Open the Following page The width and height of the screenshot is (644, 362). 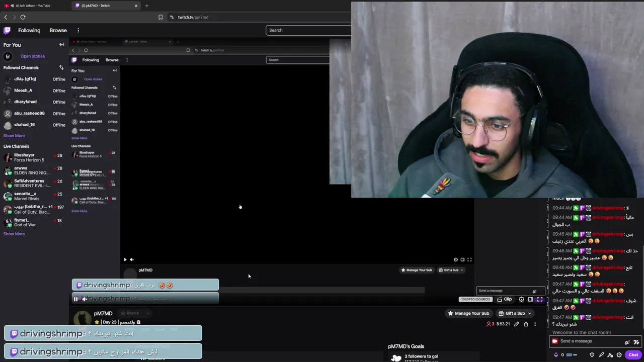click(29, 30)
